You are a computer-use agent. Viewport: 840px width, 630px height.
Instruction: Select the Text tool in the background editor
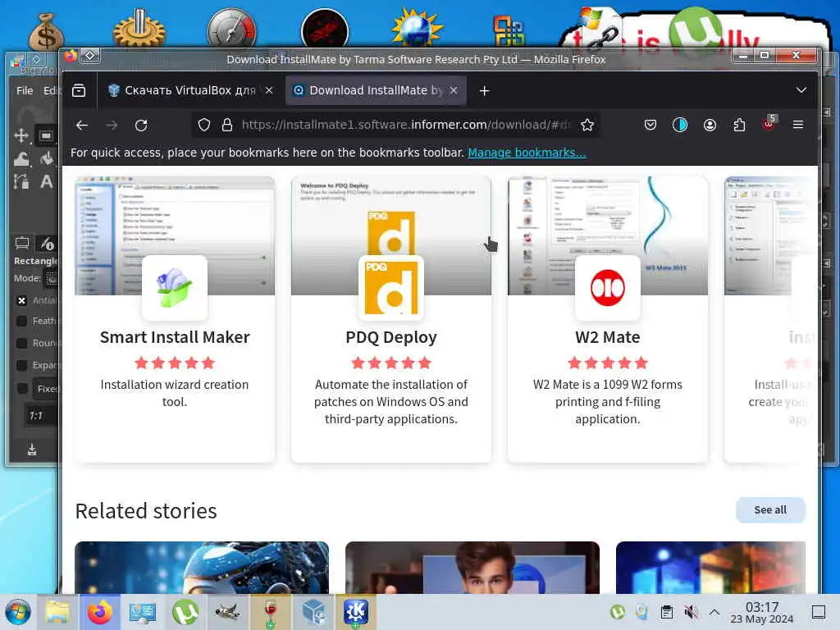click(x=47, y=181)
